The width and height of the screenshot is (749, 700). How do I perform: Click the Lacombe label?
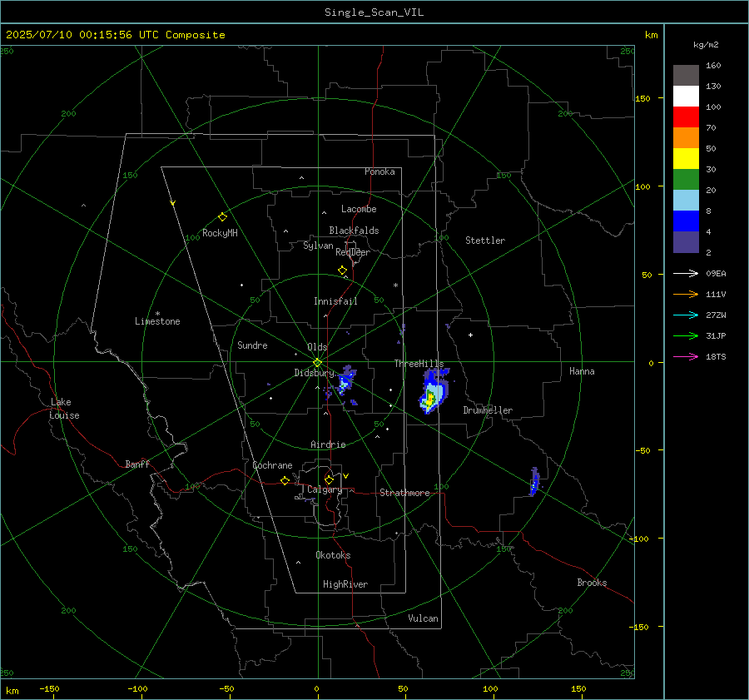pos(359,209)
